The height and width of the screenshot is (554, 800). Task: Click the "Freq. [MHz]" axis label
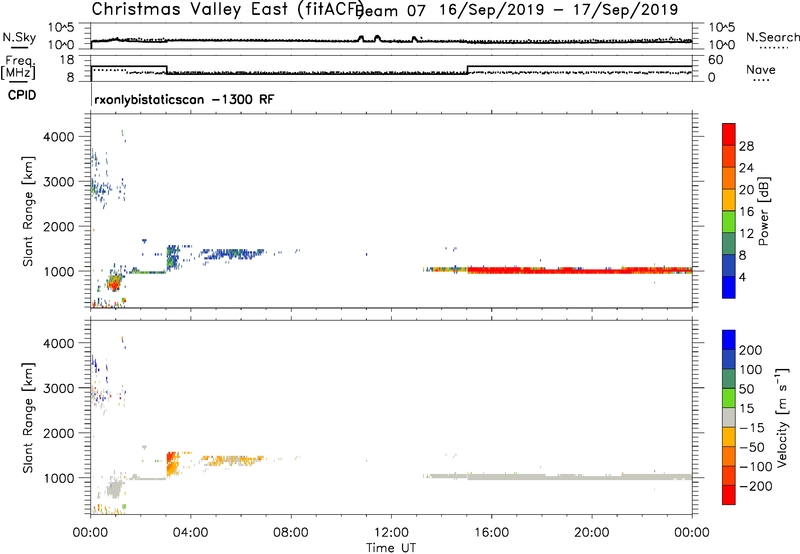(x=18, y=68)
